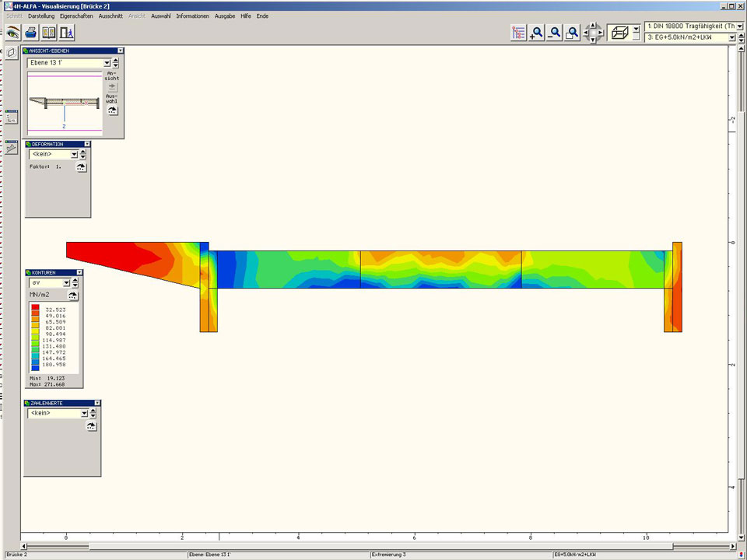This screenshot has height=560, width=747.
Task: Click the pan right arrow in navigation pad
Action: [x=601, y=33]
